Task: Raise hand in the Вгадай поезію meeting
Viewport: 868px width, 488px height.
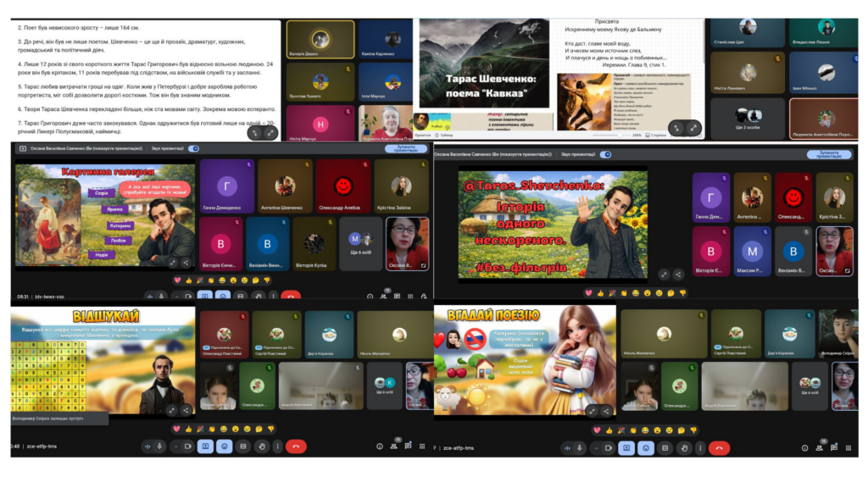Action: click(684, 448)
